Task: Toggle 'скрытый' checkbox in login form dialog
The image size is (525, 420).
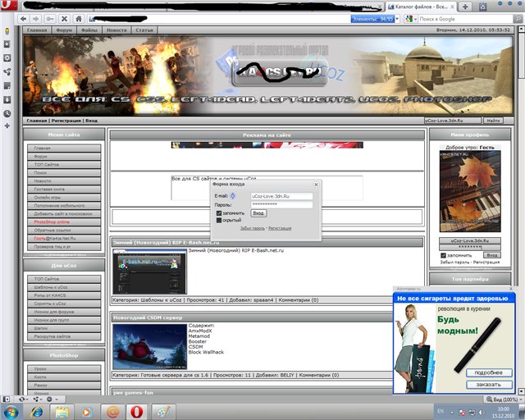Action: coord(219,220)
